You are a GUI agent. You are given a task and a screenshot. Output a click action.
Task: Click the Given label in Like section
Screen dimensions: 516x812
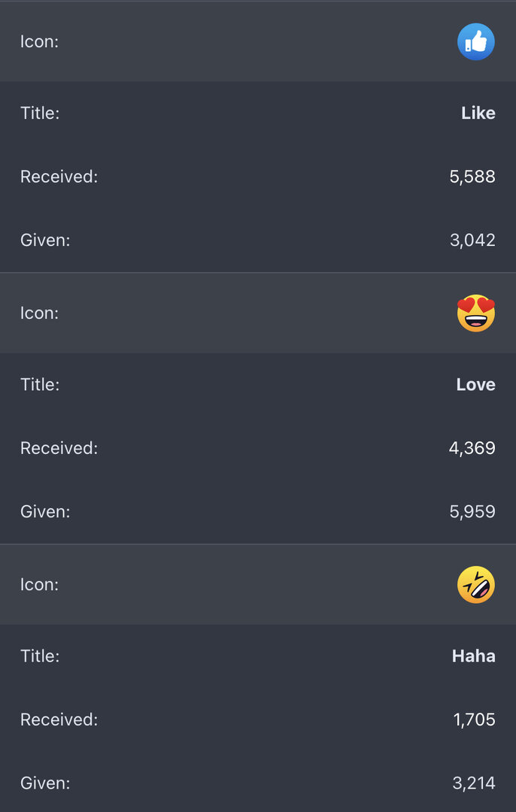[x=45, y=241]
